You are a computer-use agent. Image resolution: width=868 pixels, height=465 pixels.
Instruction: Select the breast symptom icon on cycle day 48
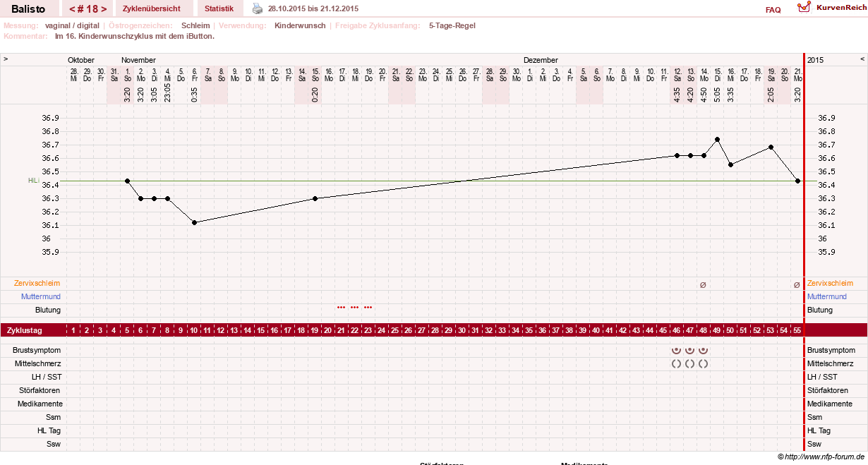(703, 350)
